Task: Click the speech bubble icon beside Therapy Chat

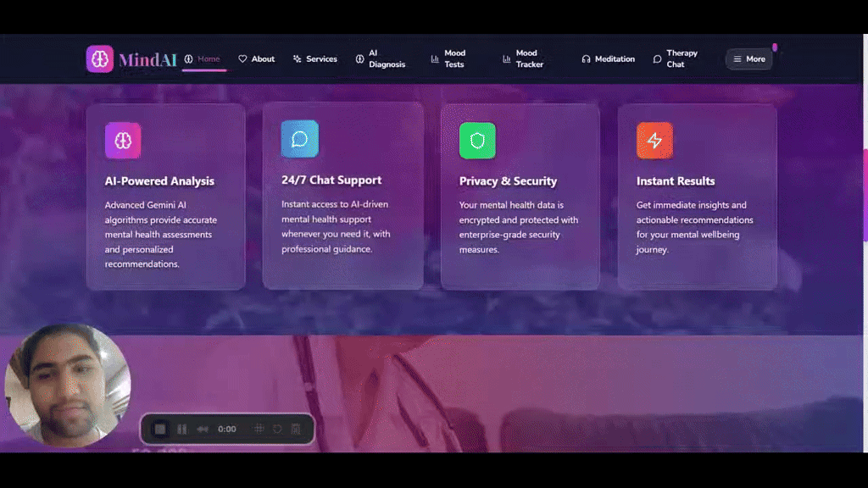Action: point(657,58)
